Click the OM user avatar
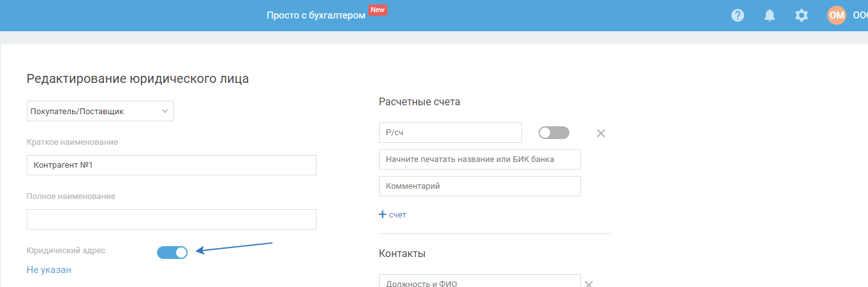This screenshot has height=287, width=868. pos(837,15)
